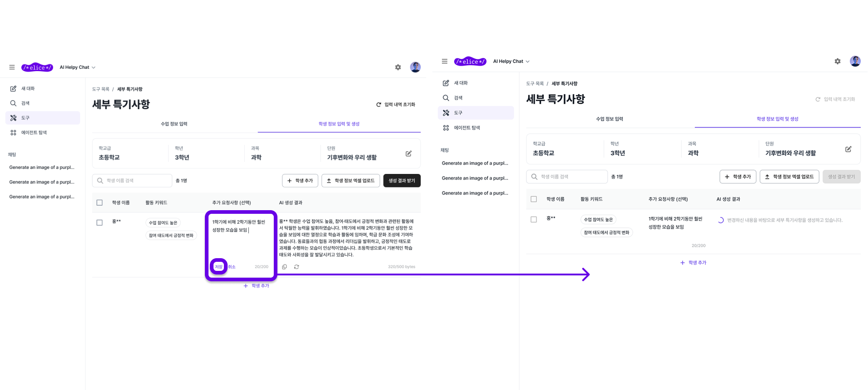
Task: Copy the AI generated result text
Action: click(284, 267)
